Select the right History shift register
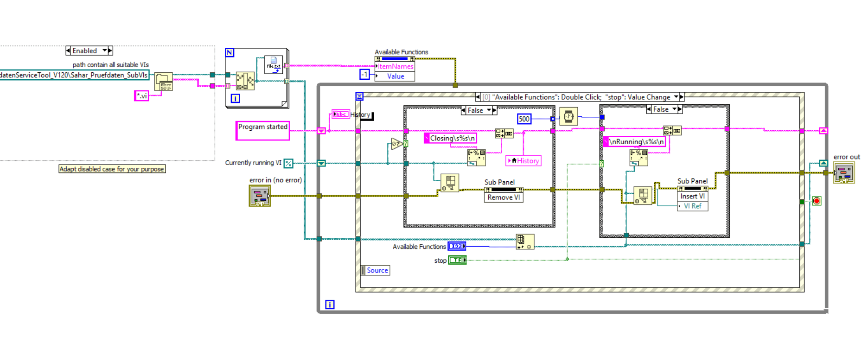The width and height of the screenshot is (868, 350). pos(823,131)
